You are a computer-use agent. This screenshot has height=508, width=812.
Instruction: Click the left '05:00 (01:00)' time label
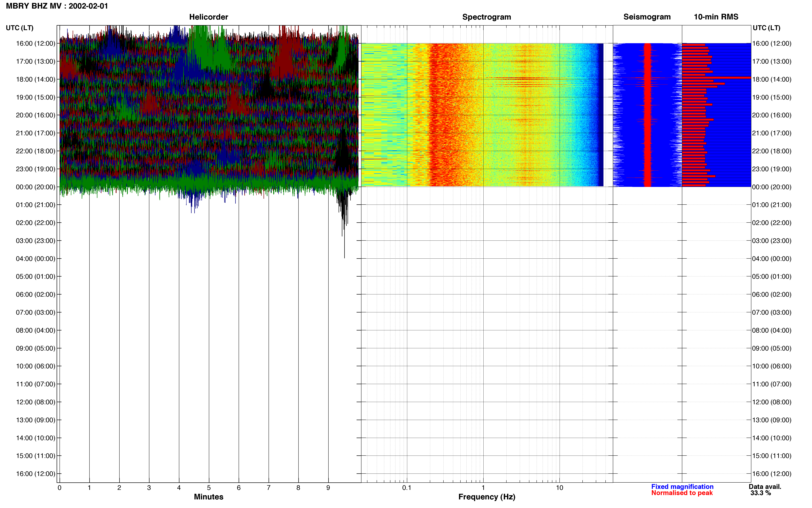pos(36,277)
